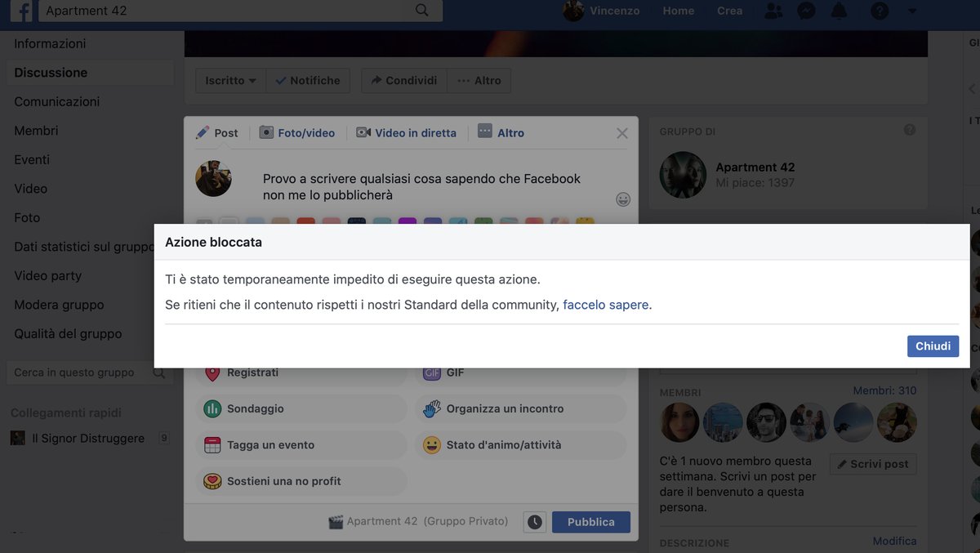Image resolution: width=980 pixels, height=553 pixels.
Task: Open the help question mark icon
Action: pos(880,11)
